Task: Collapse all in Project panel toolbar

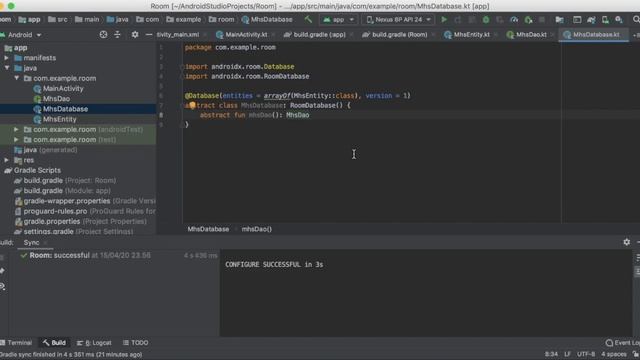Action: pos(118,35)
